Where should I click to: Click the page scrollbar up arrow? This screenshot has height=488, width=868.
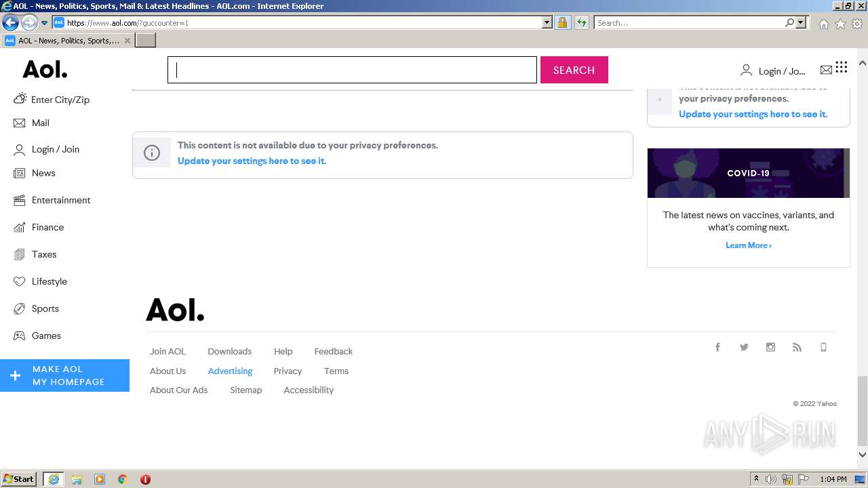pos(863,63)
